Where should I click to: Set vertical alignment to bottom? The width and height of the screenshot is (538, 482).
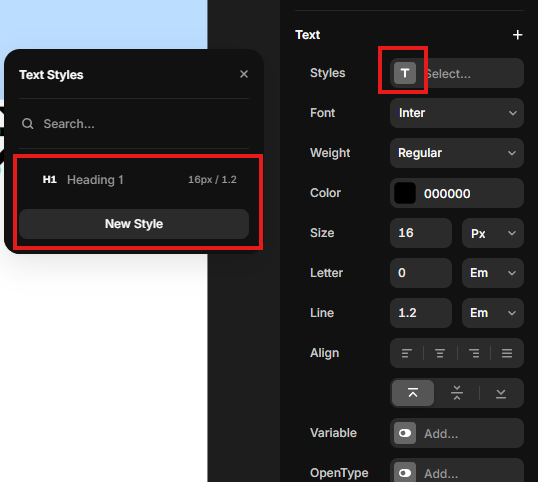pos(501,393)
